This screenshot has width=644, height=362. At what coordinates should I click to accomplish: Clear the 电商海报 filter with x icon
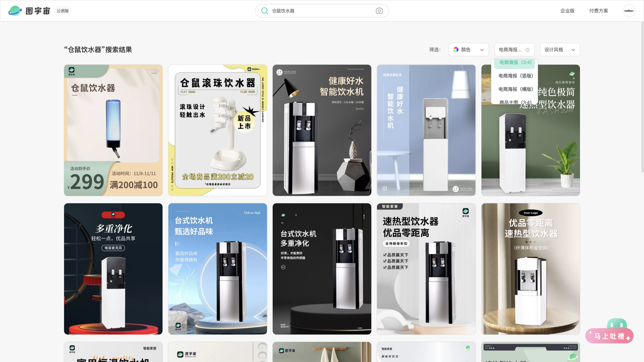point(528,50)
